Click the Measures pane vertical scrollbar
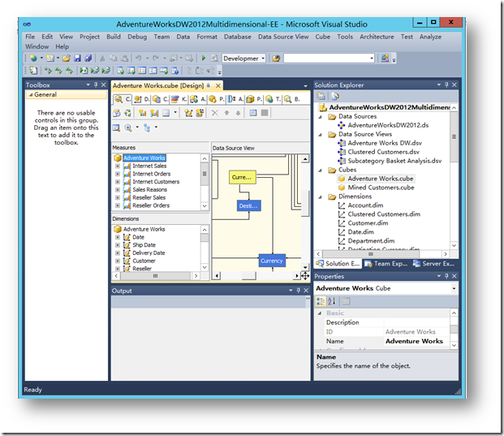 point(205,182)
